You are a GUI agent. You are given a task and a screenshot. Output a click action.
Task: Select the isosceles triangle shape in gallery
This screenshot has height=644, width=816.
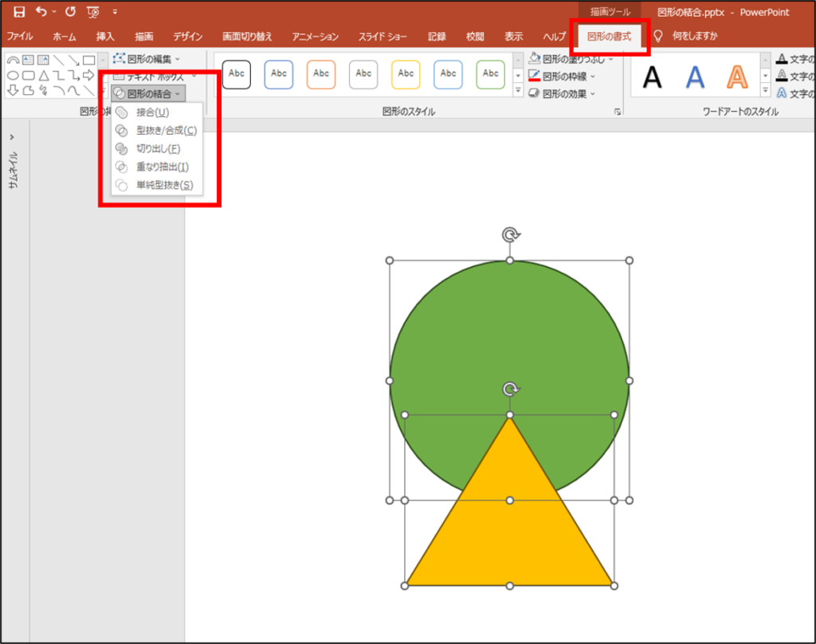[44, 76]
